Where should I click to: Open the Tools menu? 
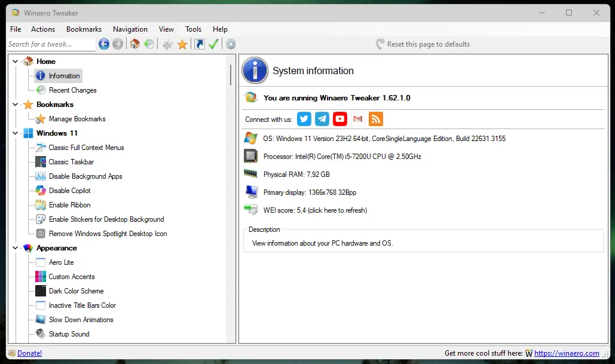[x=194, y=29]
